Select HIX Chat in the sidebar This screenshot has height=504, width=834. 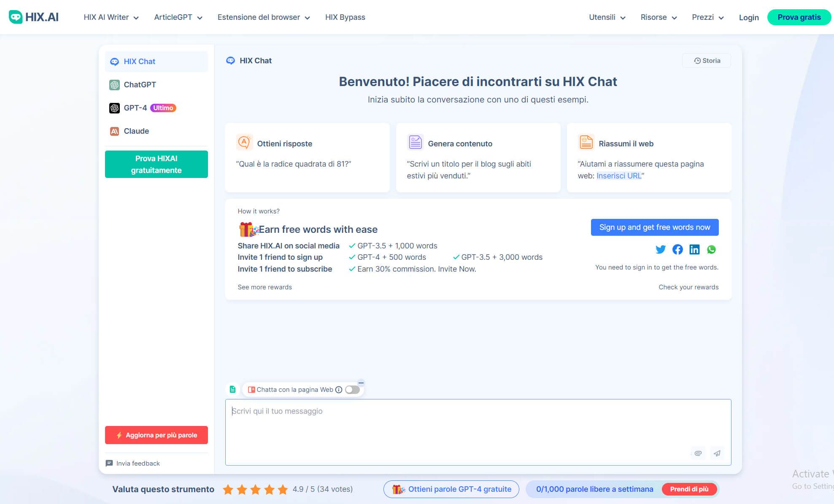(x=157, y=62)
